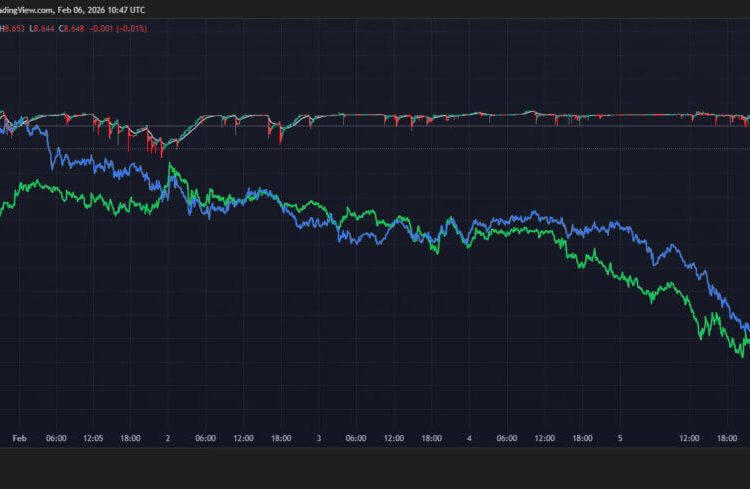Click the 06:00 label following day 2

click(205, 438)
